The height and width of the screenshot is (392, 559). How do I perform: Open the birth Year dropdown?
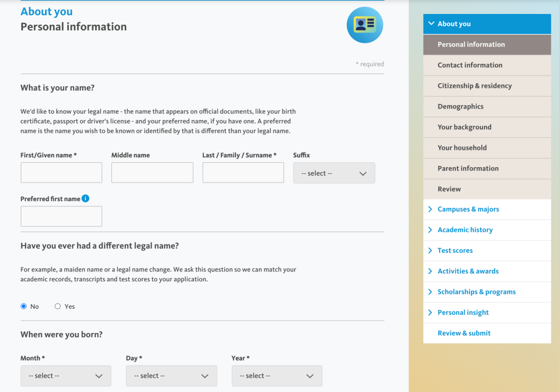pyautogui.click(x=277, y=376)
